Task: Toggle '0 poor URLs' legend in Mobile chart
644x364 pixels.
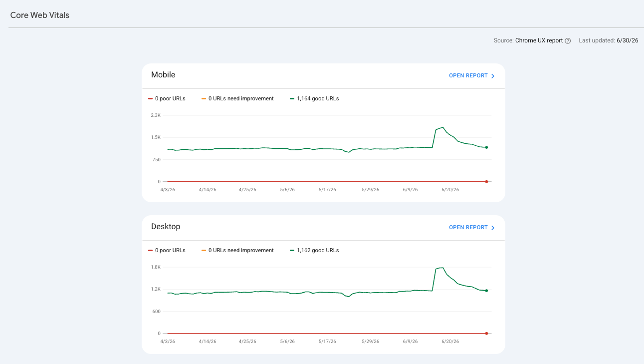Action: (167, 99)
